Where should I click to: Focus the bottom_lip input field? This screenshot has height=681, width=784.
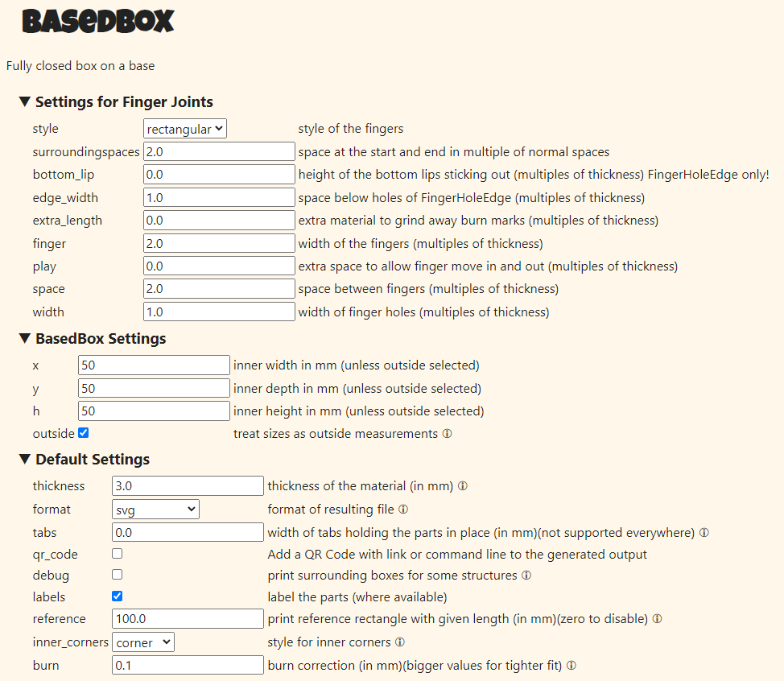coord(219,175)
